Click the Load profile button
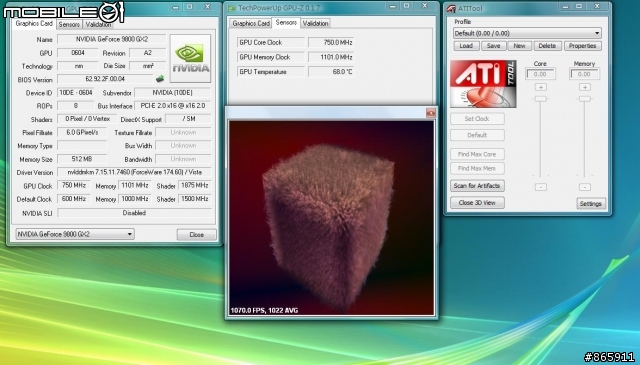Image resolution: width=640 pixels, height=365 pixels. pos(466,46)
